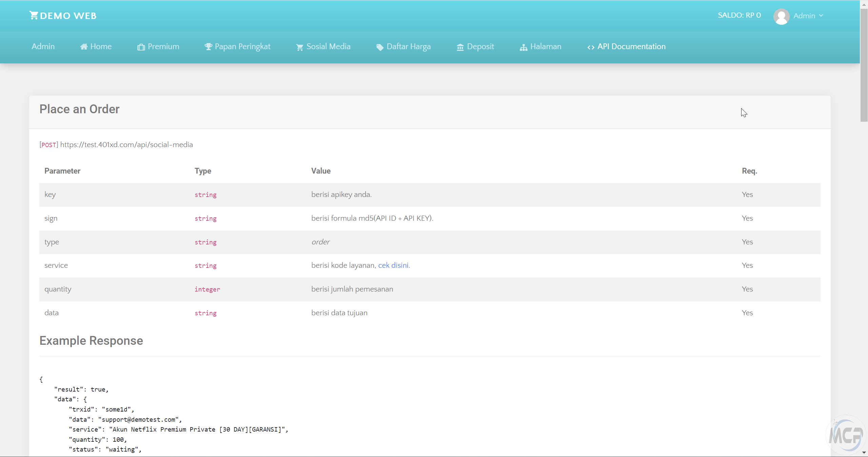The width and height of the screenshot is (868, 457).
Task: Expand the Admin account dropdown chevron
Action: (x=821, y=16)
